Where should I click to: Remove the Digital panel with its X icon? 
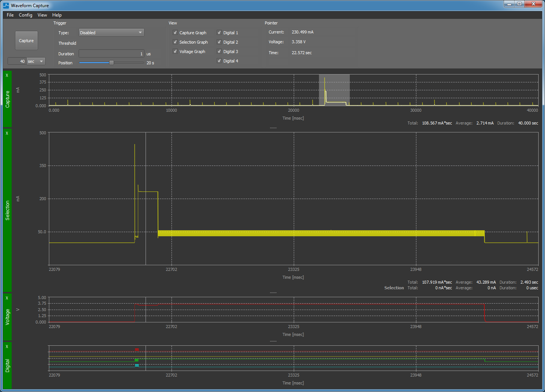7,346
